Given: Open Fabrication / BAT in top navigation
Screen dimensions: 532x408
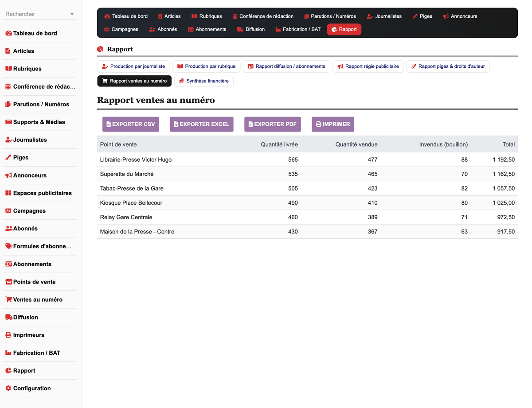Looking at the screenshot, I should click(298, 29).
